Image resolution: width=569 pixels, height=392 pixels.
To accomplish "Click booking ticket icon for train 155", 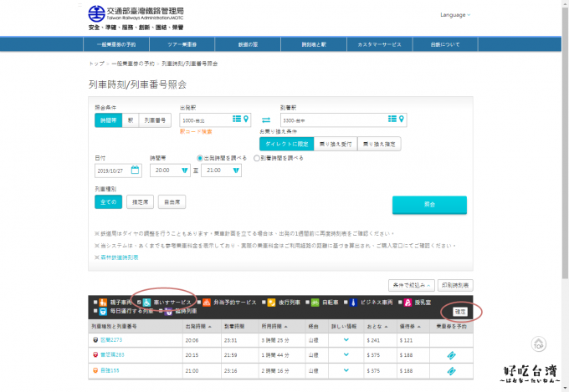I will (451, 369).
